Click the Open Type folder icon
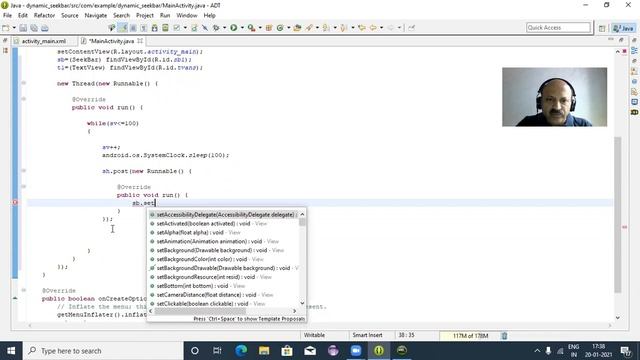Image resolution: width=640 pixels, height=360 pixels. click(x=298, y=28)
